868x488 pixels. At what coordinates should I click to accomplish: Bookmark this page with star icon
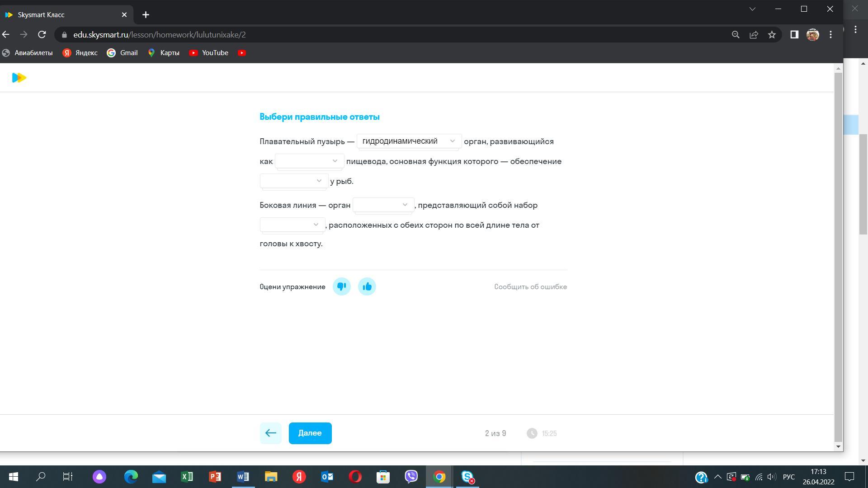pos(772,35)
